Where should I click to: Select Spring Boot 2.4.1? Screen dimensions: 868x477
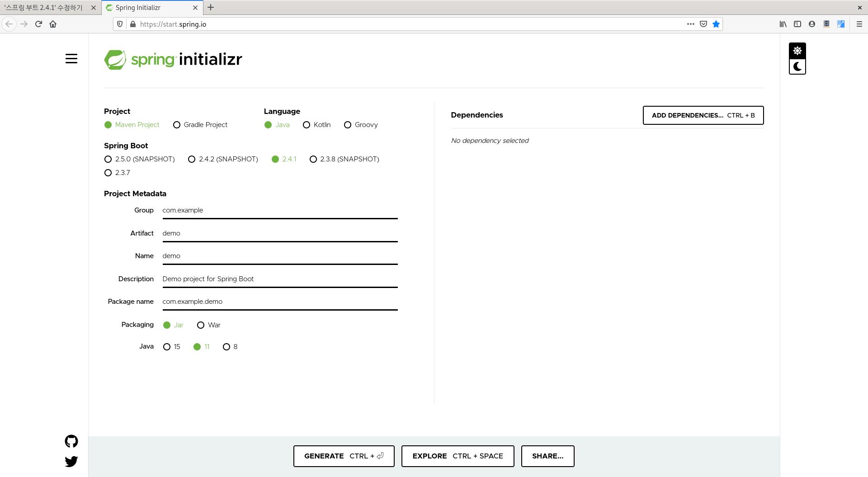[284, 159]
